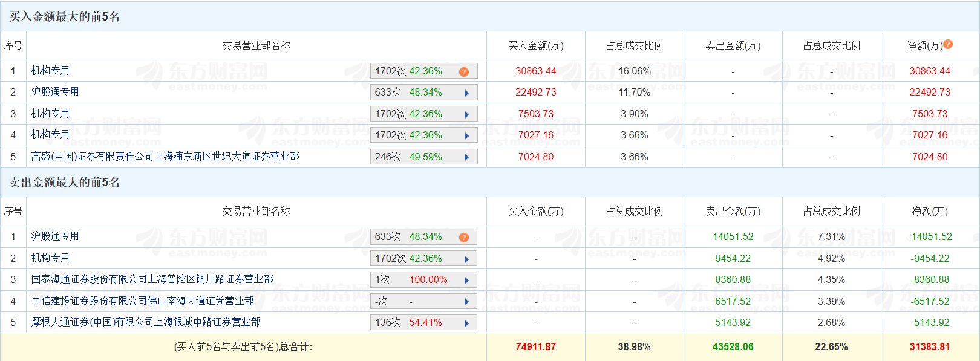Open 摩根大通证券上海银城中路营业部 link
Image resolution: width=980 pixels, height=361 pixels.
(x=146, y=322)
